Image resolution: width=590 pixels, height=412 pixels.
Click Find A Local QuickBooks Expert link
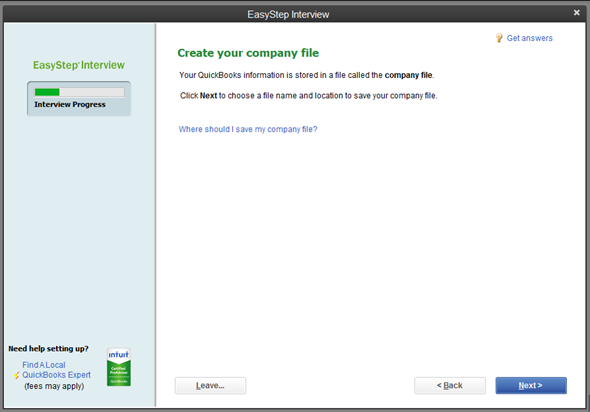56,370
